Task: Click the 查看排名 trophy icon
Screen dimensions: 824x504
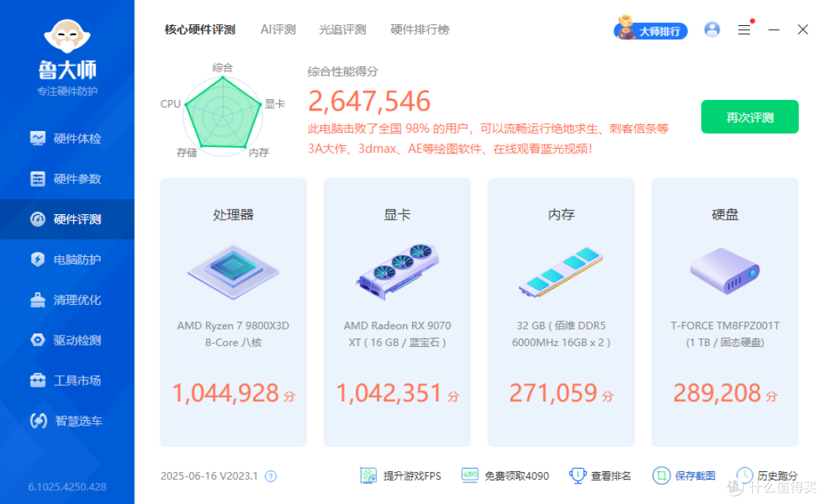Action: coord(578,476)
